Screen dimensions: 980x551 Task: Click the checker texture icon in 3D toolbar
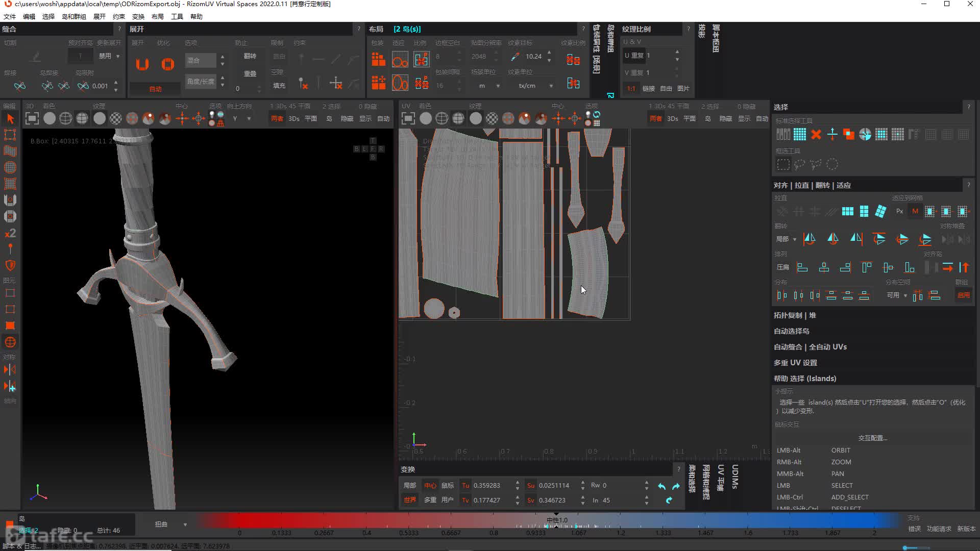(116, 119)
